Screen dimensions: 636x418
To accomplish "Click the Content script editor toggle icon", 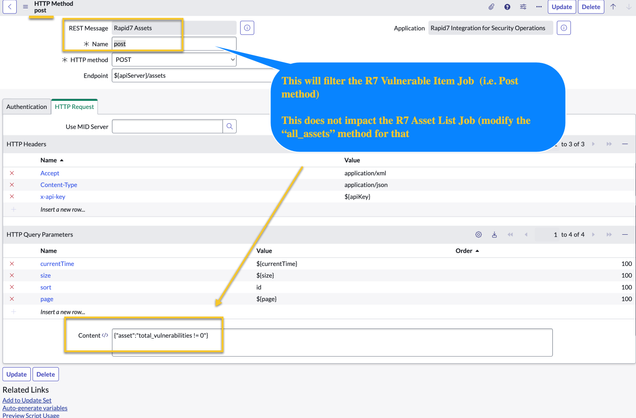I will click(105, 335).
